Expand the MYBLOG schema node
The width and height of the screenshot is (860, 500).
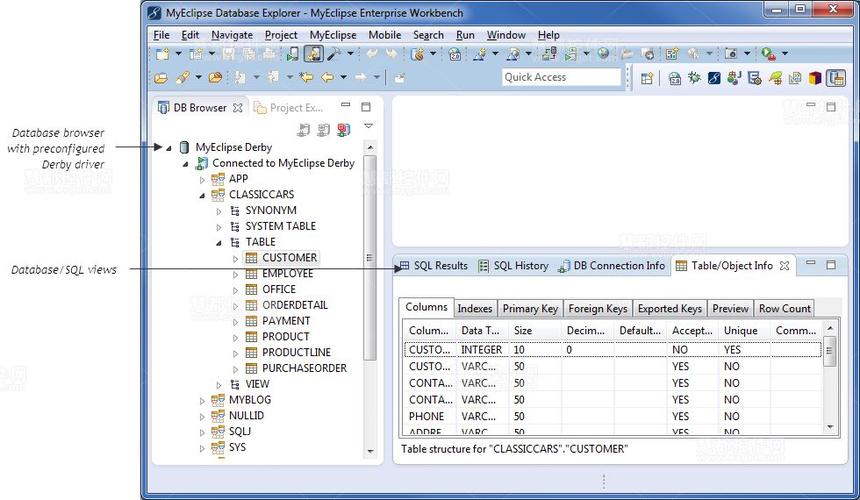coord(202,400)
